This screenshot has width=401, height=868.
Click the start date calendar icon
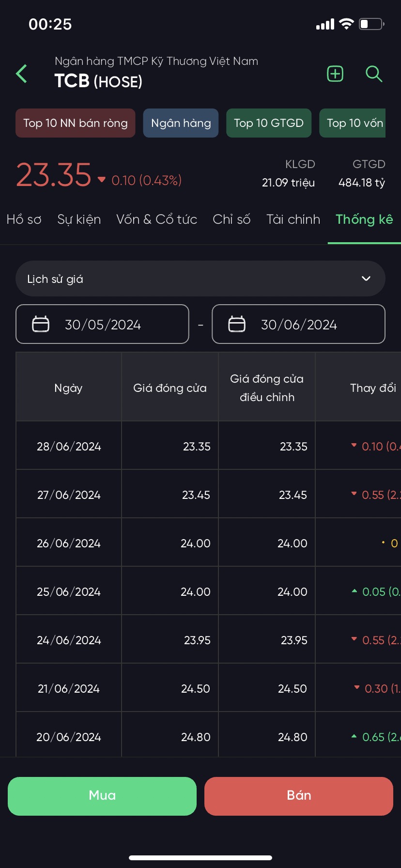41,324
